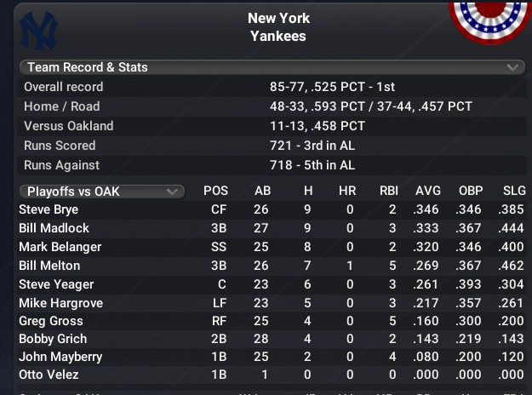View Steve Yeager's player details
The height and width of the screenshot is (395, 532).
tap(56, 284)
